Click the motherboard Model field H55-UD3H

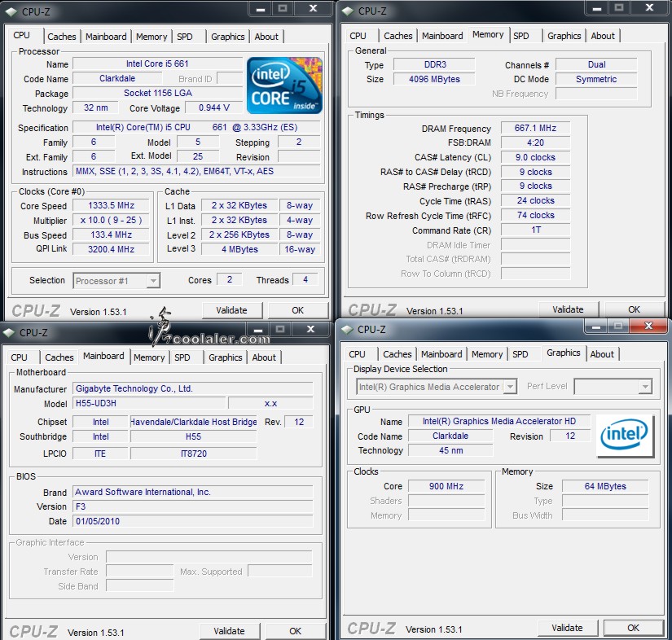click(x=149, y=404)
